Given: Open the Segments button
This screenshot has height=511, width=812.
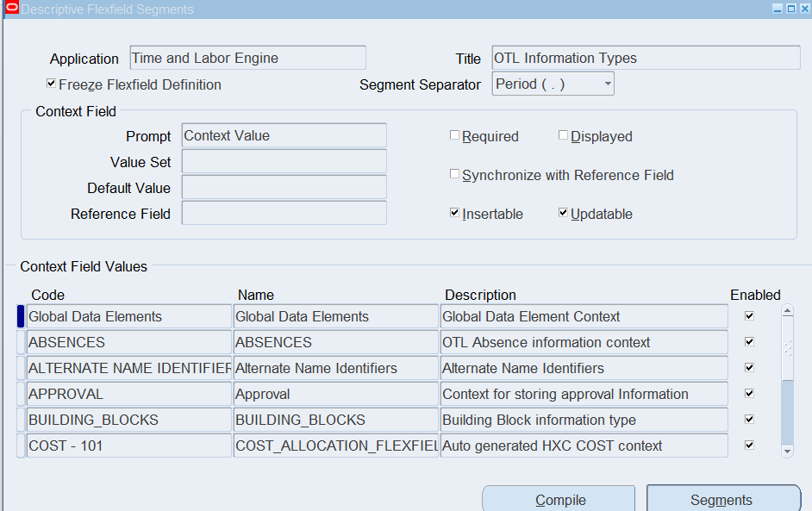Looking at the screenshot, I should [x=722, y=500].
